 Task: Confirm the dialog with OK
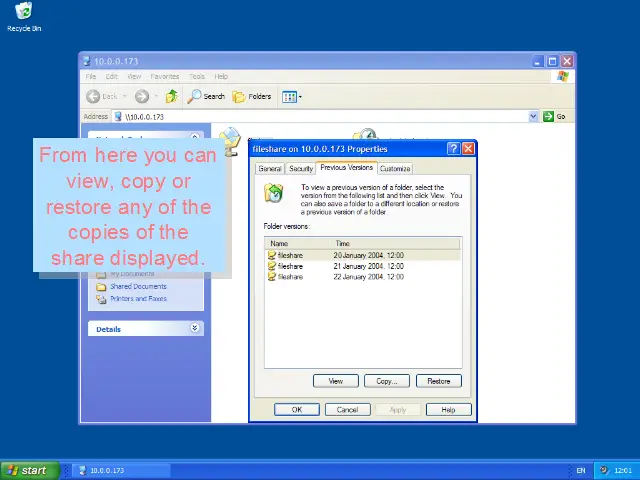(297, 409)
